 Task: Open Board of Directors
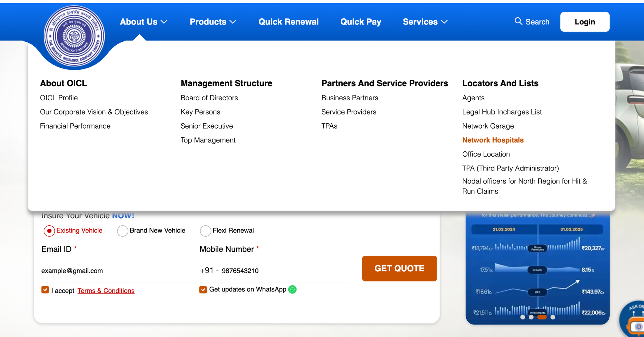tap(209, 98)
